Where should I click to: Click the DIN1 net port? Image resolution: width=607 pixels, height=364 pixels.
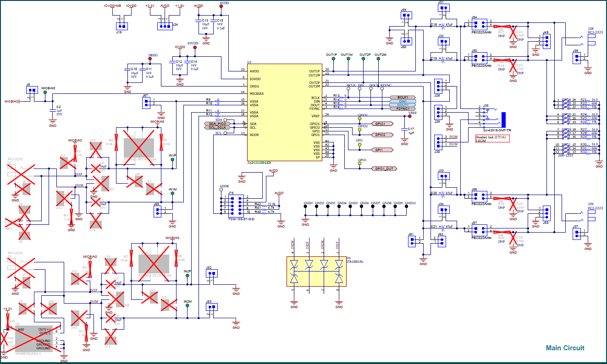pyautogui.click(x=403, y=101)
